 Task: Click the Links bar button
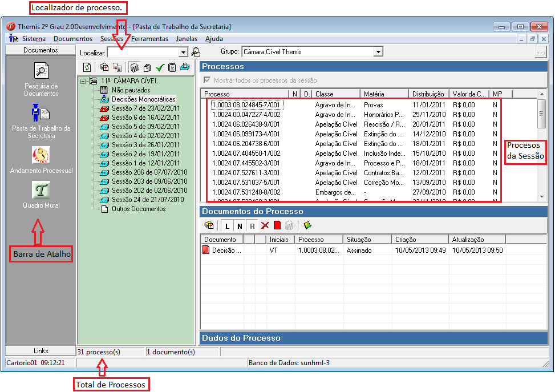pos(40,350)
